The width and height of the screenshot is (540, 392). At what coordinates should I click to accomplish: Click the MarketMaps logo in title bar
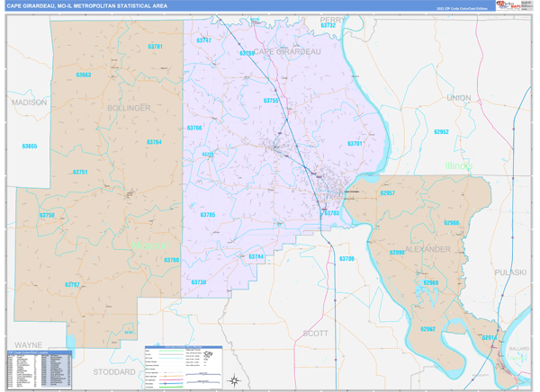click(x=508, y=5)
